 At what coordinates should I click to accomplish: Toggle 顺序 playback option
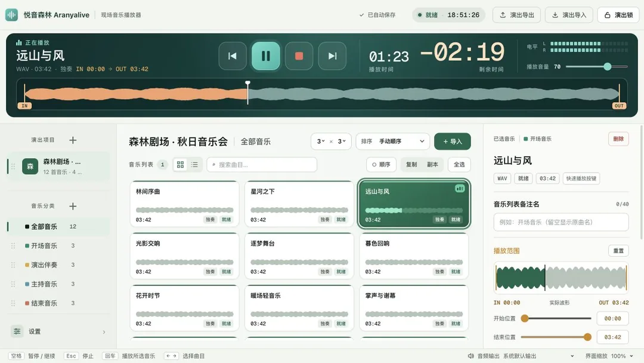pyautogui.click(x=381, y=164)
